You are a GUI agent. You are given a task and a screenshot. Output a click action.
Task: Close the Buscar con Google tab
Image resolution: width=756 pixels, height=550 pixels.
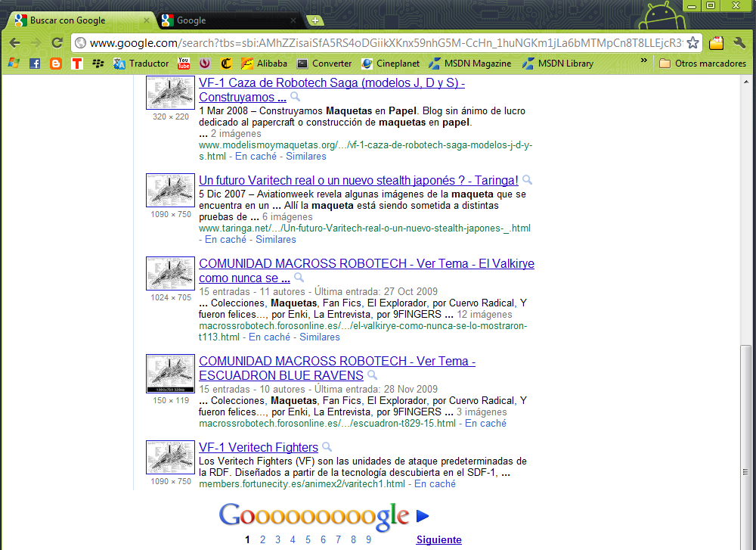[147, 20]
